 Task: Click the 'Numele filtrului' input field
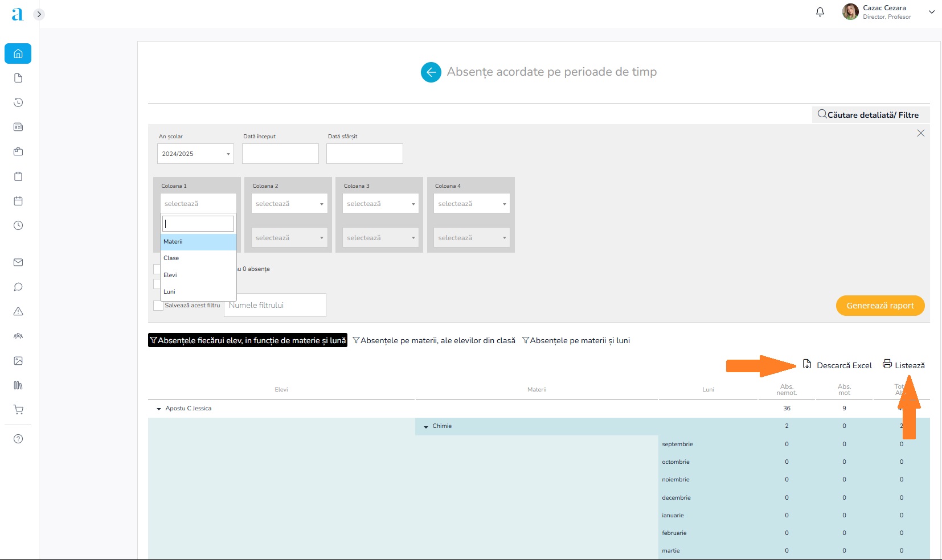(275, 306)
